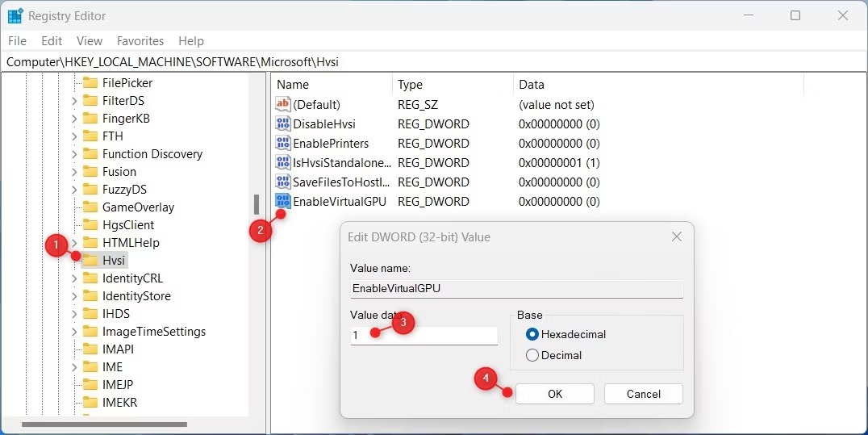868x435 pixels.
Task: Expand the FuzzyDS key
Action: (x=74, y=190)
